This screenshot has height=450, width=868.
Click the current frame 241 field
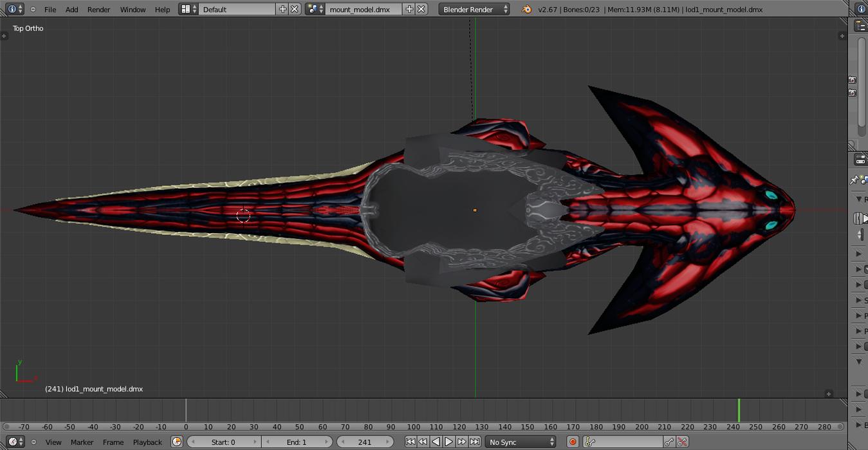coord(365,442)
